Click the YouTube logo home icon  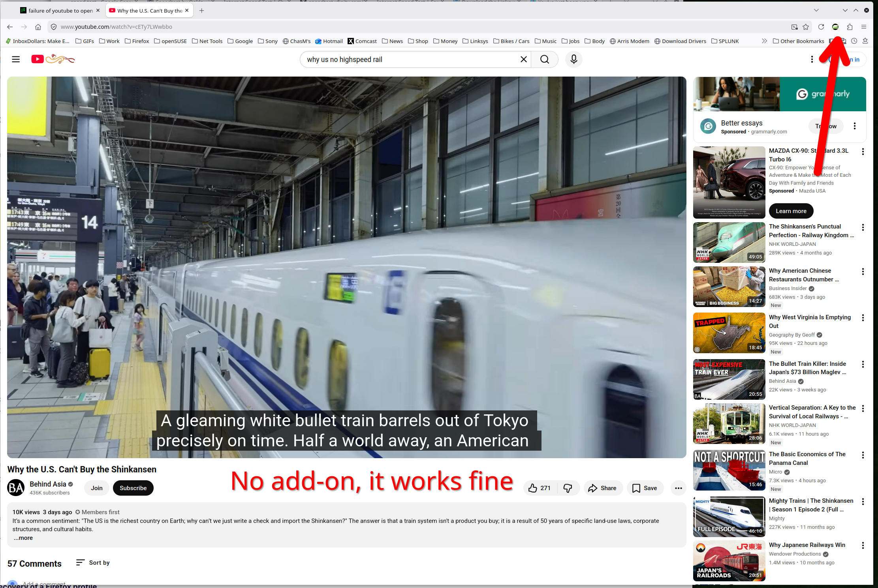[x=38, y=59]
